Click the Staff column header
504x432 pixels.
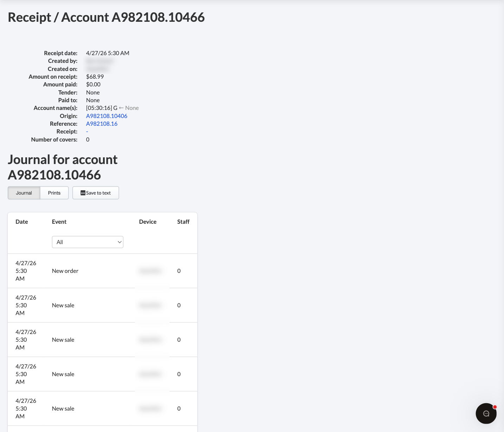[x=183, y=222]
